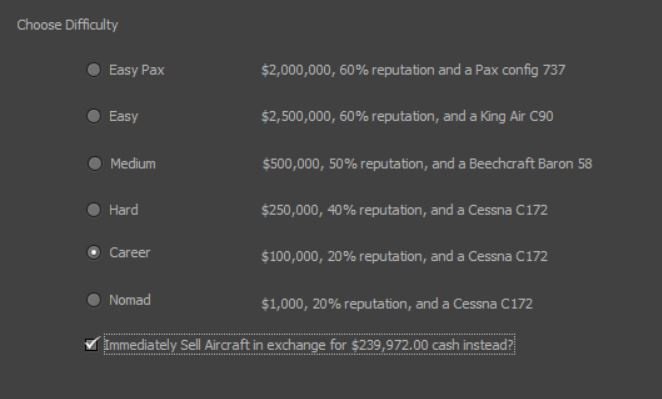
Task: Click the Pax config 737 description
Action: (413, 70)
